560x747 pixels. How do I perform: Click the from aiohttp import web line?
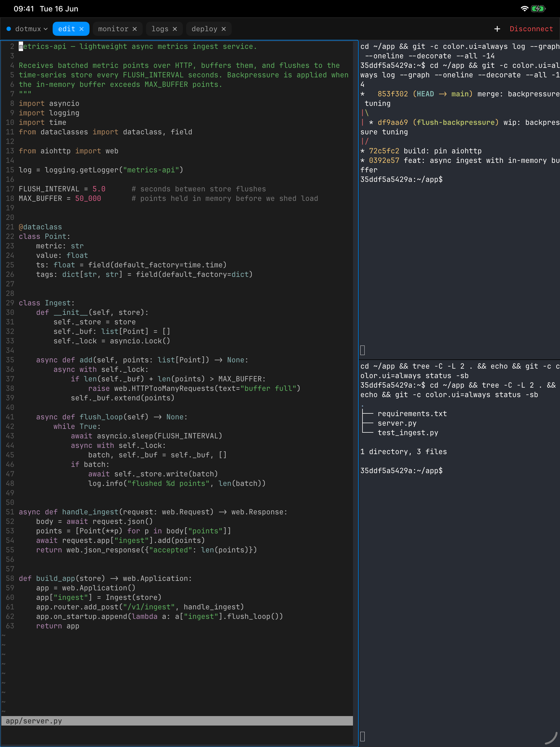click(x=69, y=151)
